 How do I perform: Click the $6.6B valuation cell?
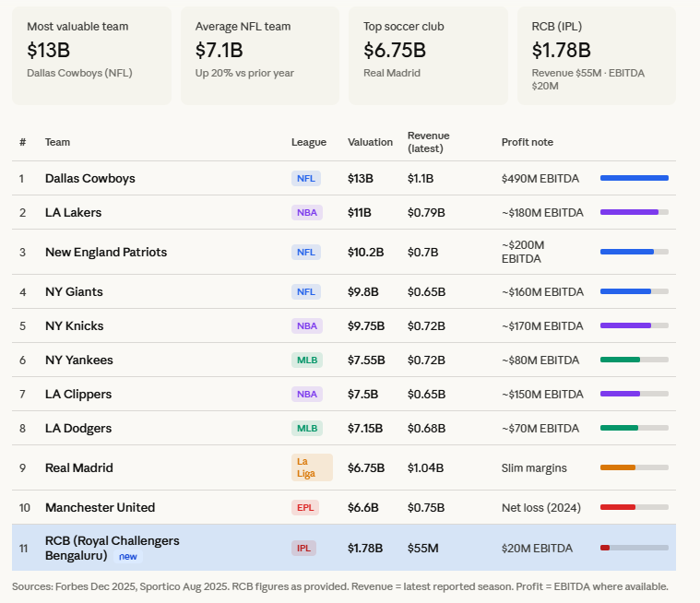[363, 507]
